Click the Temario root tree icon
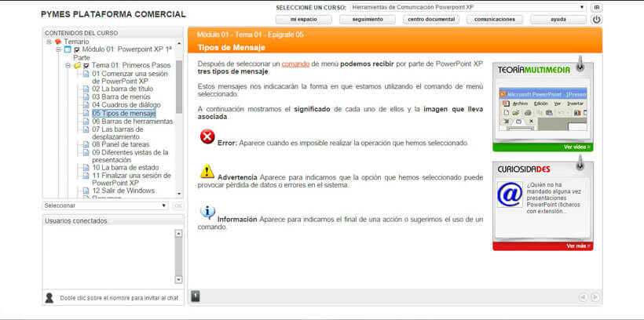Screen dimensions: 644x320 click(58, 42)
